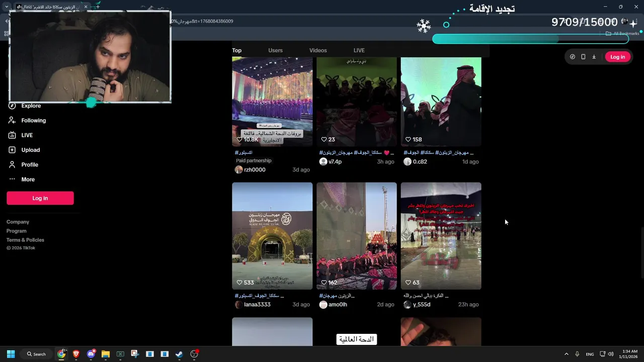Play the video with 162 likes

point(357,236)
